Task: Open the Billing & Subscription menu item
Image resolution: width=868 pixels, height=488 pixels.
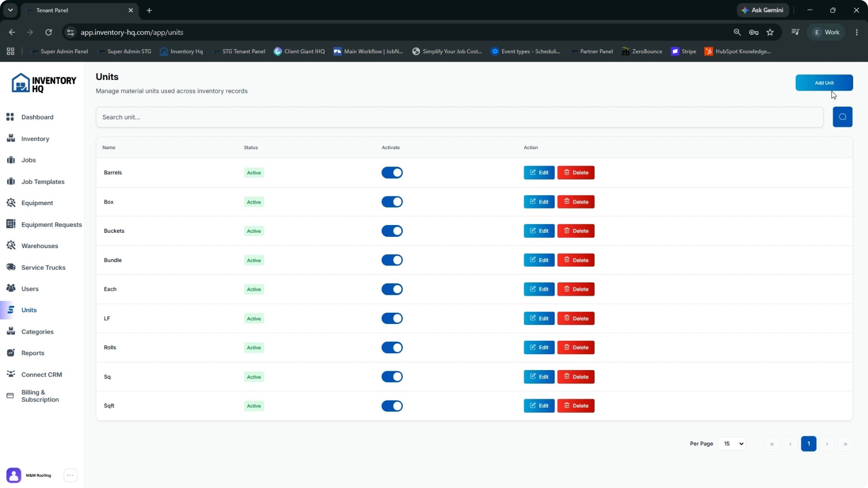Action: pyautogui.click(x=40, y=396)
